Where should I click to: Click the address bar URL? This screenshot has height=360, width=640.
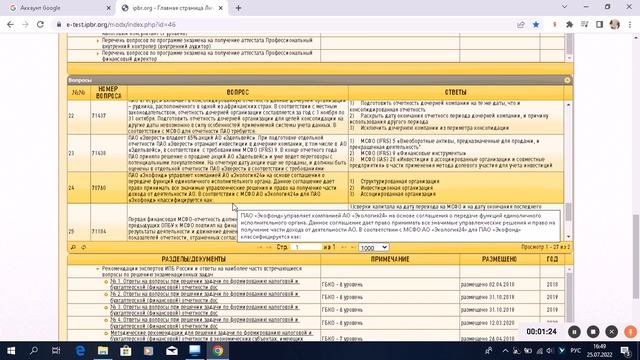point(121,24)
